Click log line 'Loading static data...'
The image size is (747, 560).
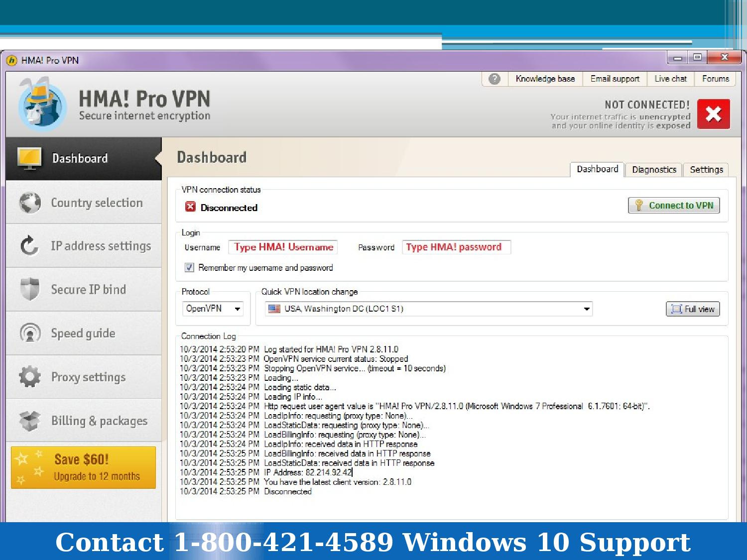point(258,387)
